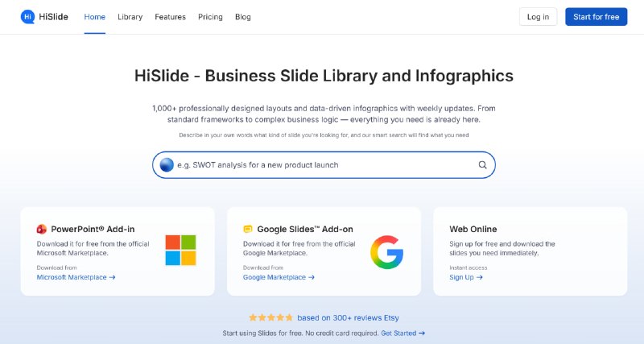
Task: Follow the Google Marketplace link
Action: (x=279, y=277)
